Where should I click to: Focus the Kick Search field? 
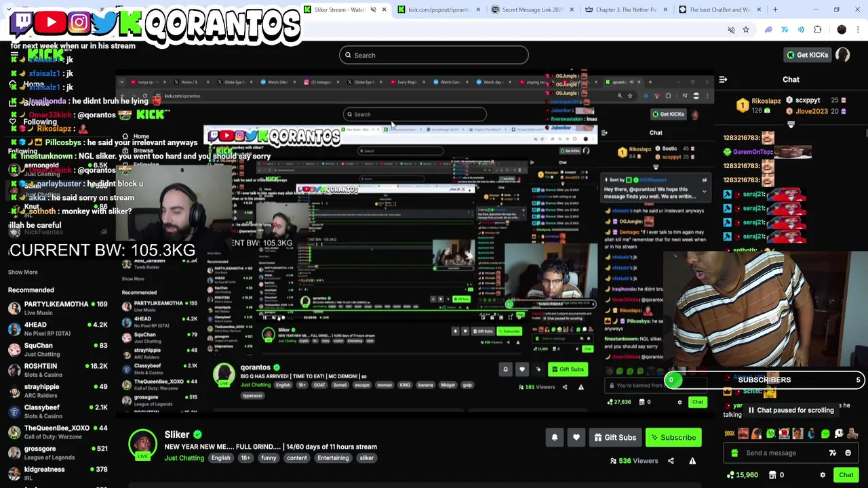pos(434,55)
